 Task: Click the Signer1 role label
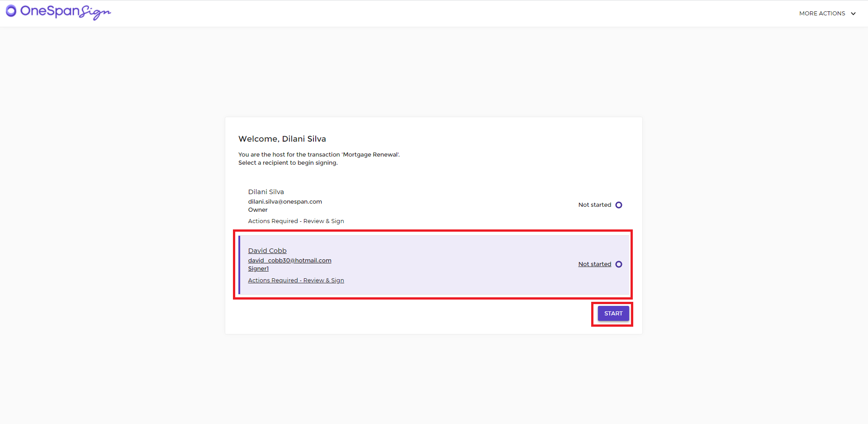point(258,269)
